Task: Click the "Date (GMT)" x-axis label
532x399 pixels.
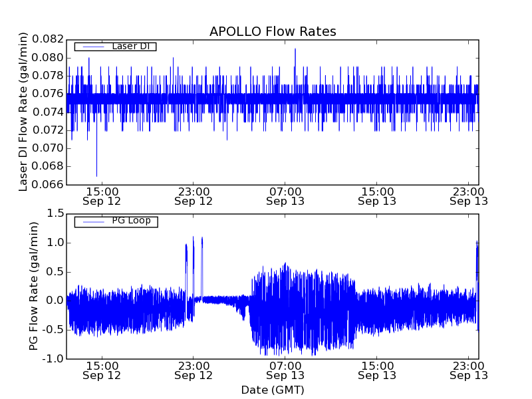Action: [x=273, y=390]
